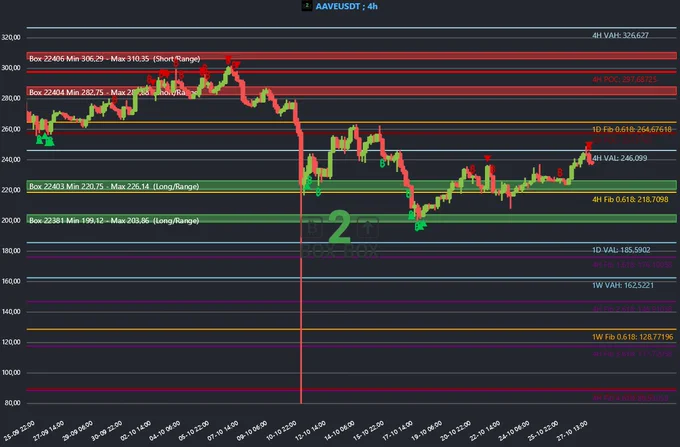Click the 4H Fib 0.618: 218,7098 label

tap(630, 199)
